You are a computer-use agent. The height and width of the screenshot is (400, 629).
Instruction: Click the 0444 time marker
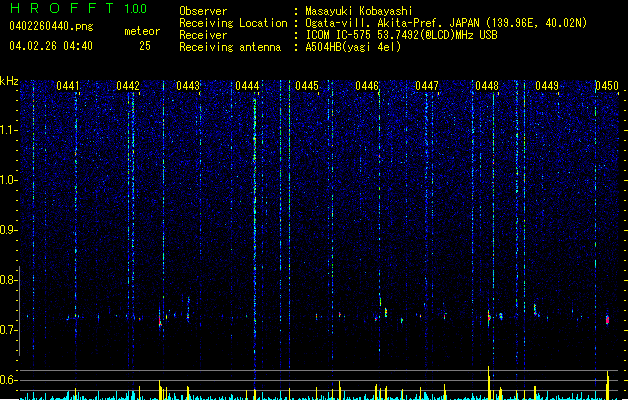pos(247,86)
